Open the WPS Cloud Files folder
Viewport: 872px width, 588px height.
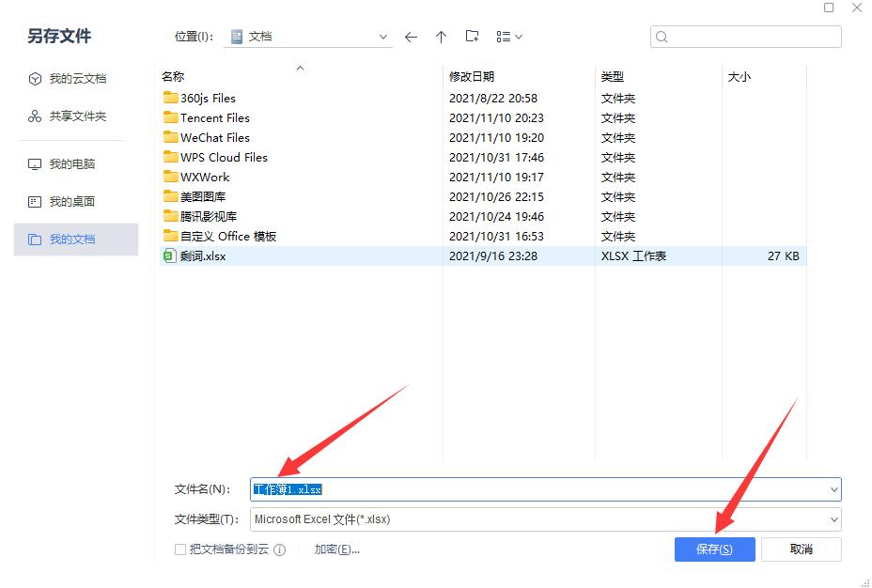click(x=224, y=158)
